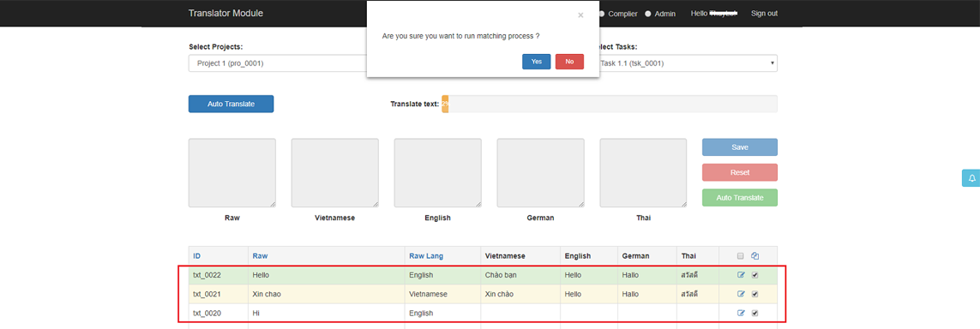980x329 pixels.
Task: Click the Translate text progress bar
Action: pos(610,104)
